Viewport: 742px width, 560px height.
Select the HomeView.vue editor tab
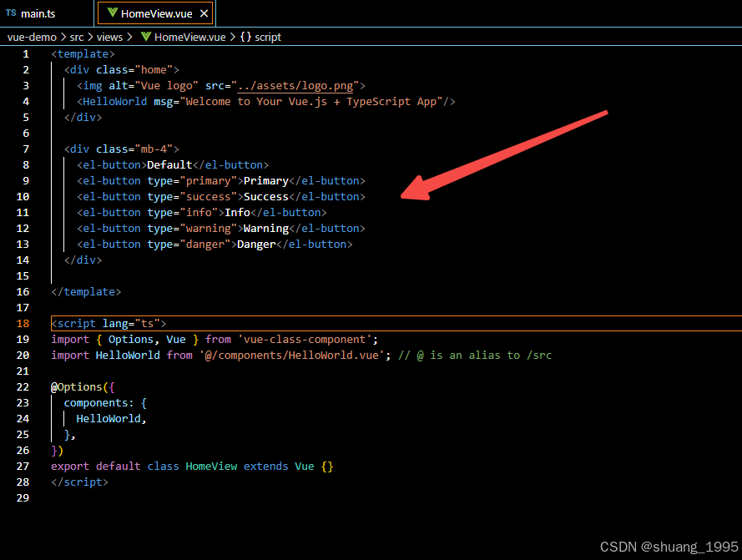coord(156,13)
